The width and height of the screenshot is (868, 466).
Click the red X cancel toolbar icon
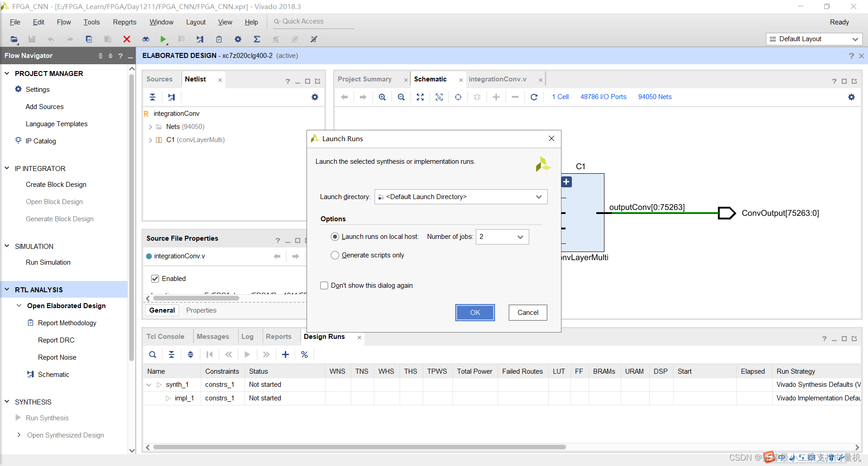tap(127, 39)
